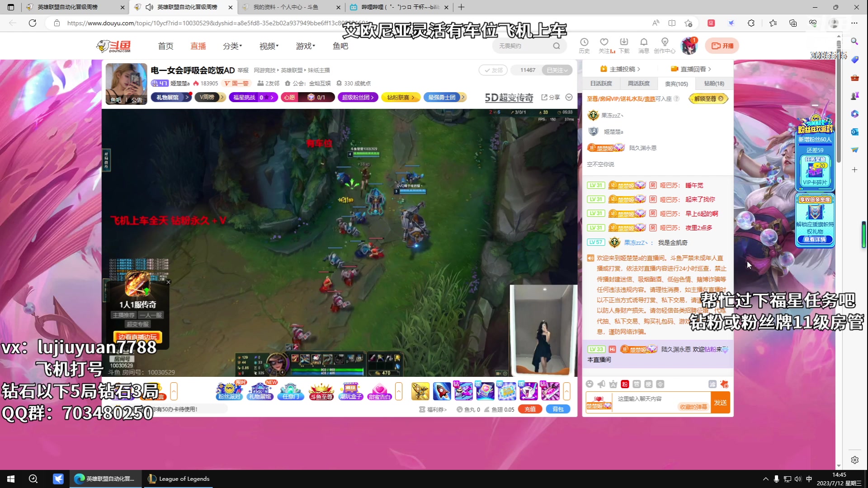Open the user avatar with red badge
The width and height of the screenshot is (868, 488).
pos(689,46)
